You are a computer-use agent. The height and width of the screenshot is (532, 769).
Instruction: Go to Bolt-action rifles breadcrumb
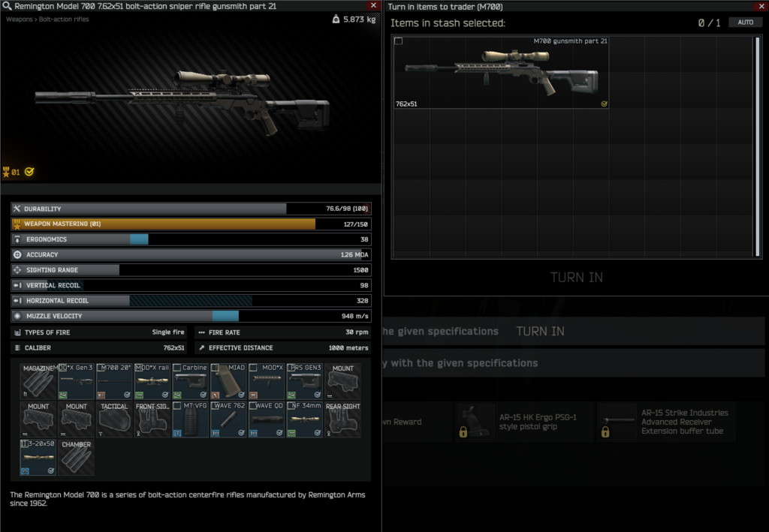tap(63, 20)
